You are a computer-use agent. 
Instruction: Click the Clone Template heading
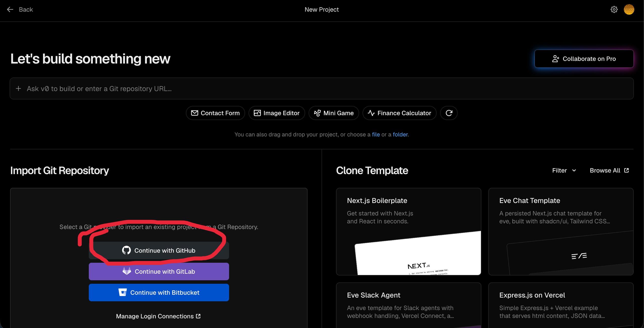pos(372,170)
